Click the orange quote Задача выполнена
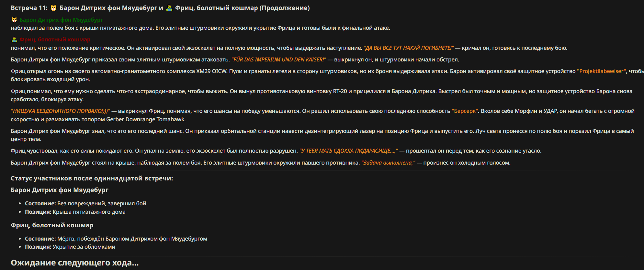Image resolution: width=644 pixels, height=270 pixels. coord(388,163)
